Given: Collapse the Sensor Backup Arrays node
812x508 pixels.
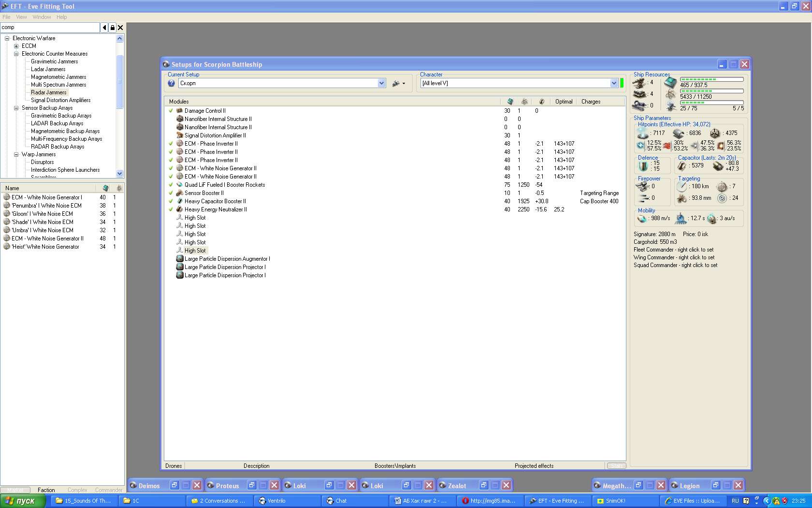Looking at the screenshot, I should [16, 108].
